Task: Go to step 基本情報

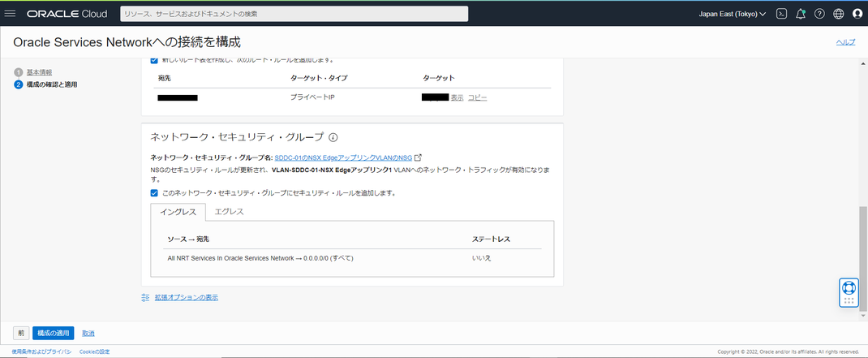Action: (39, 72)
